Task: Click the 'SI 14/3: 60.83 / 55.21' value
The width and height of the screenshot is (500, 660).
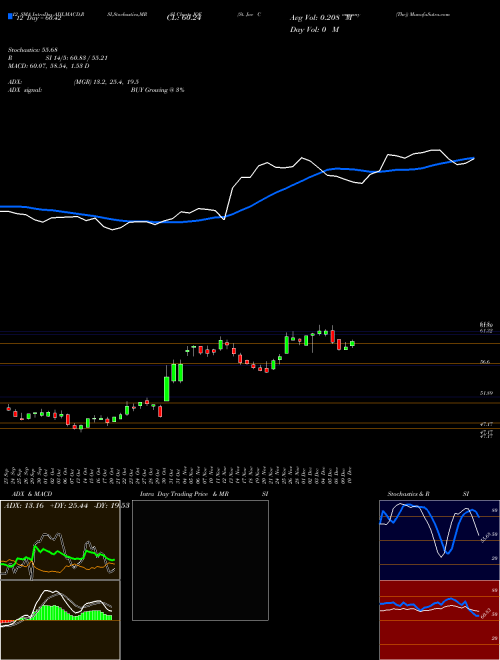Action: (x=77, y=58)
